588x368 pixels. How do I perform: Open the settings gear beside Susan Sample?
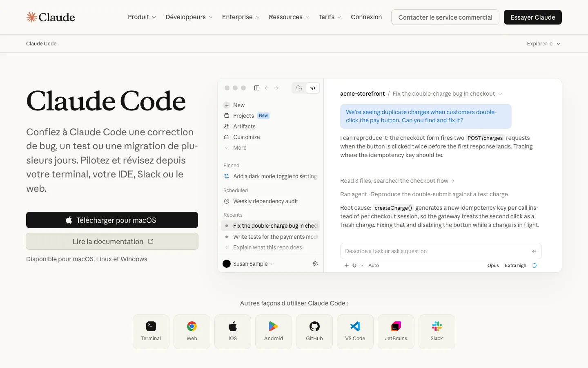point(315,264)
